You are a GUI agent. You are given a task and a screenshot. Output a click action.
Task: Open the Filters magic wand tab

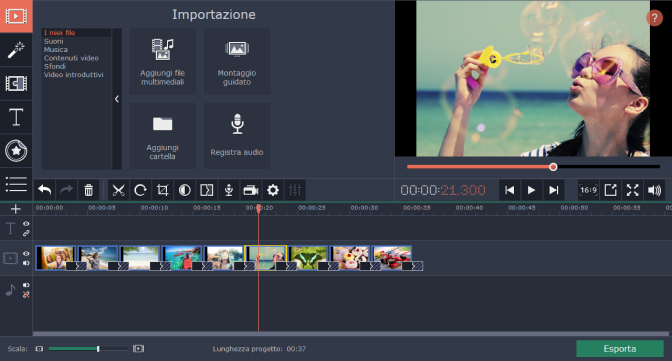[16, 50]
